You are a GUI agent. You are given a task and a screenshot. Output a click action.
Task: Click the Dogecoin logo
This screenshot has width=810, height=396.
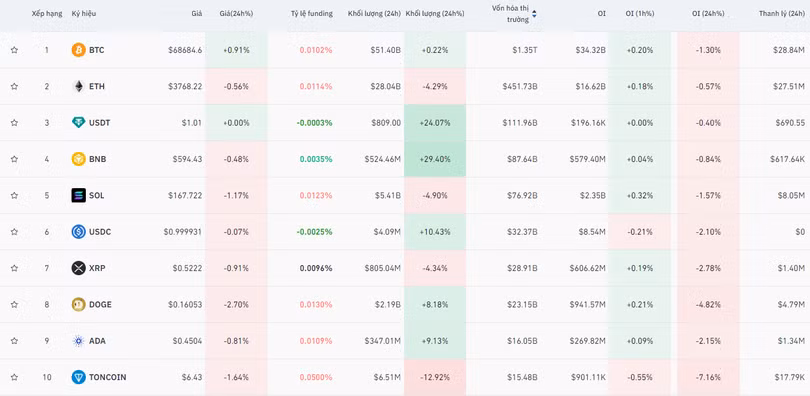coord(79,305)
